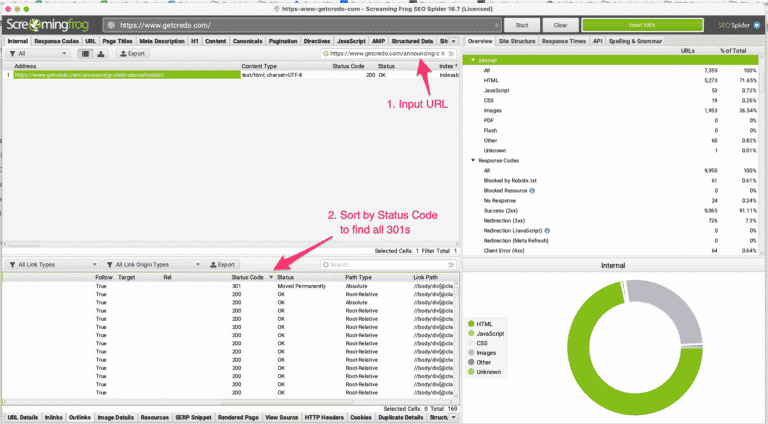Show more top tabs with overflow arrow
768x424 pixels.
(454, 41)
